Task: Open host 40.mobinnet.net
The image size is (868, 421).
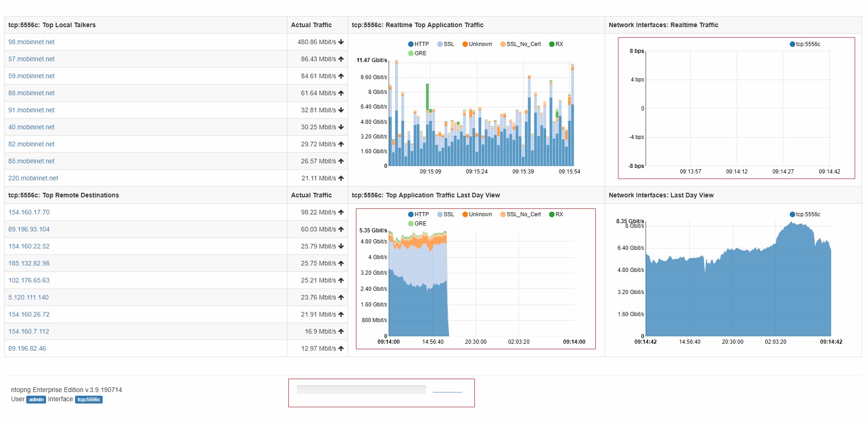Action: coord(31,127)
